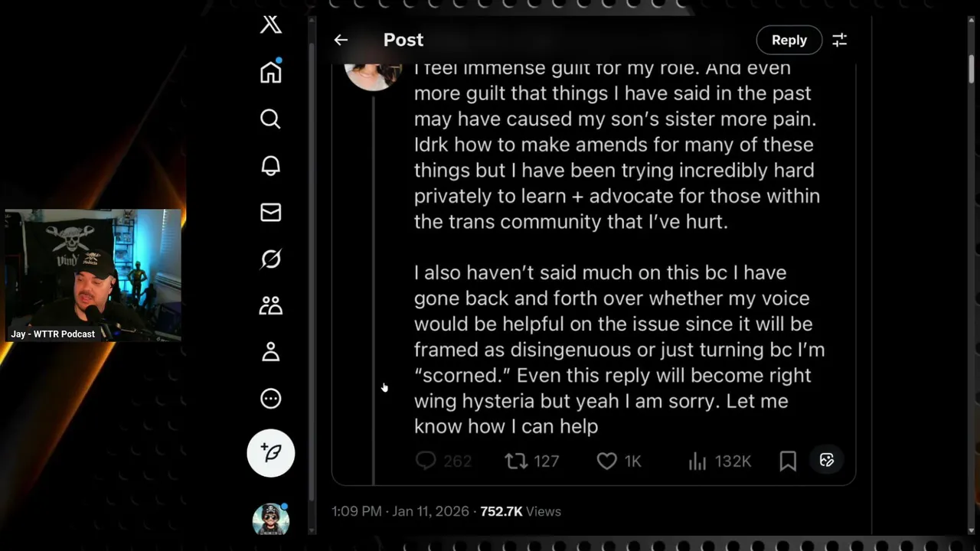Expand the More circle menu
This screenshot has height=551, width=980.
pos(270,399)
